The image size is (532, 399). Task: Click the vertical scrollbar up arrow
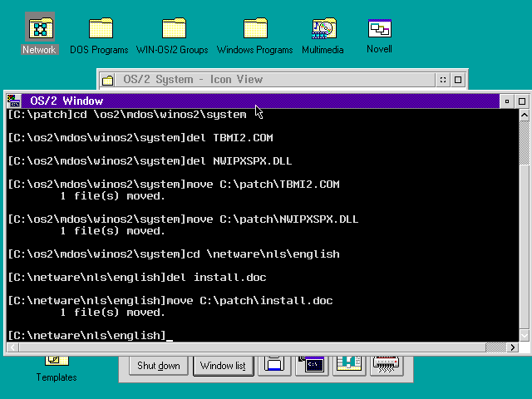pos(525,116)
